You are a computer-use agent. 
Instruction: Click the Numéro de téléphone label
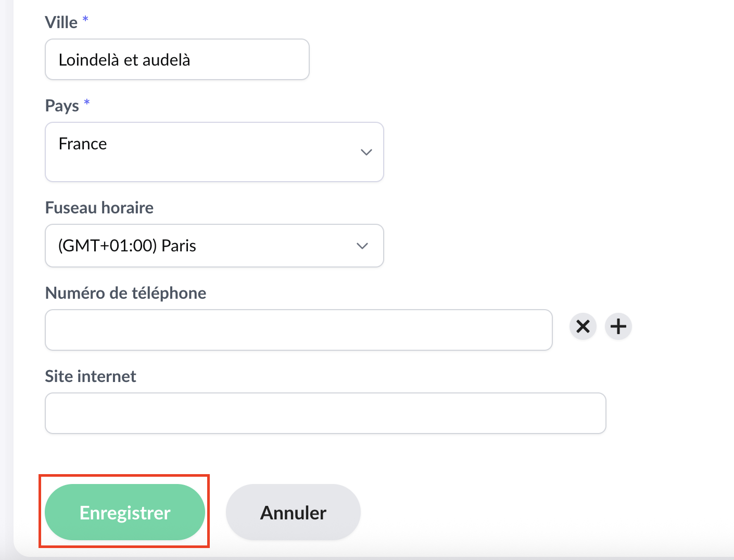click(125, 293)
